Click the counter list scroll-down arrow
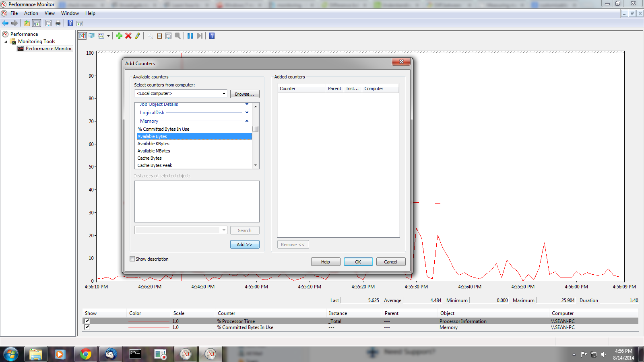The width and height of the screenshot is (644, 362). pos(256,165)
